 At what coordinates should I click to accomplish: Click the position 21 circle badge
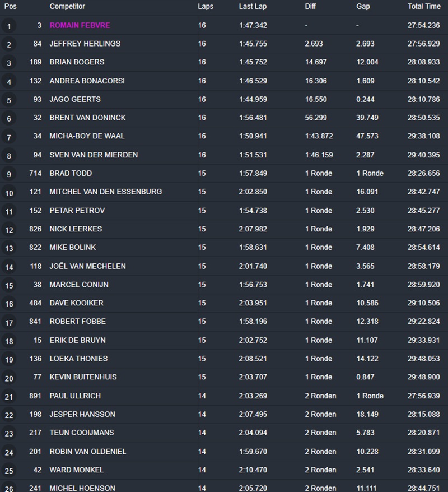point(9,397)
